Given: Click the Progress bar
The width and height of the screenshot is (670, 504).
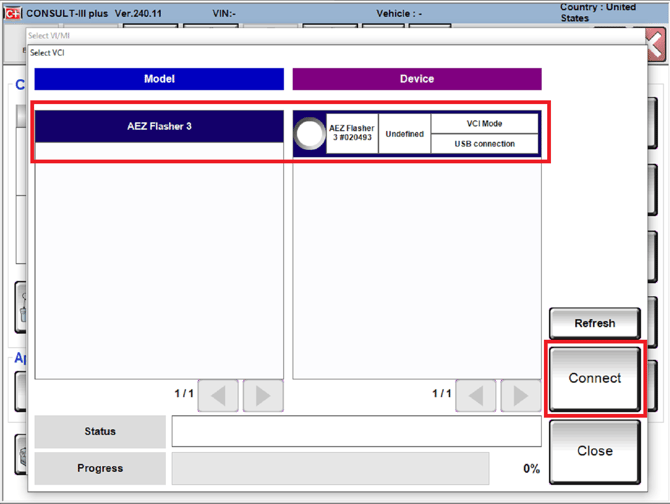Looking at the screenshot, I should [330, 469].
